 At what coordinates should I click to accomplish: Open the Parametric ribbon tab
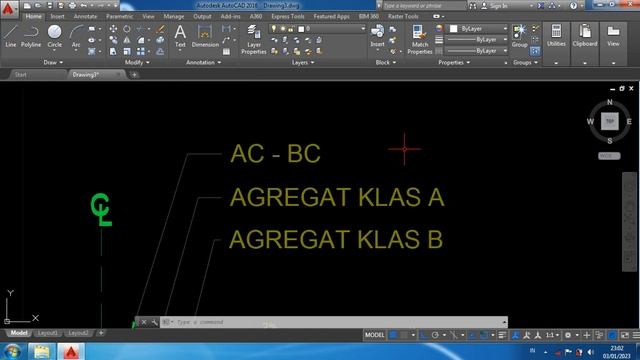coord(120,16)
